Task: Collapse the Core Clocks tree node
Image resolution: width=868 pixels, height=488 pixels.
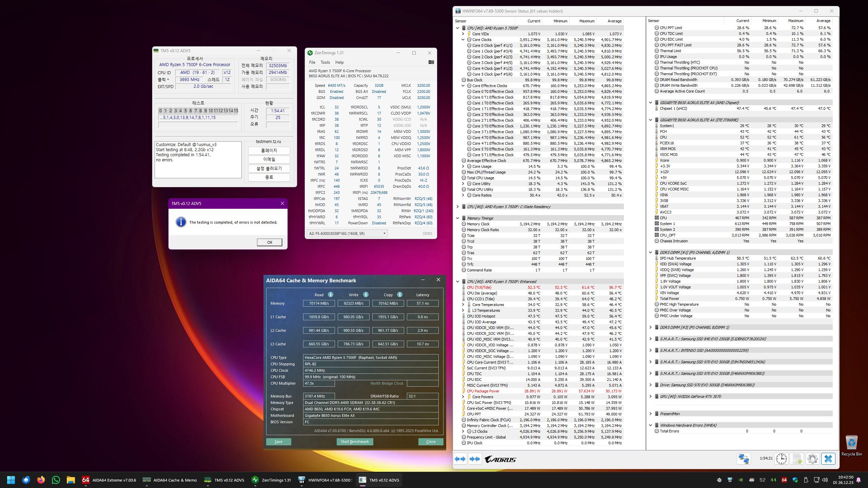Action: click(x=463, y=40)
